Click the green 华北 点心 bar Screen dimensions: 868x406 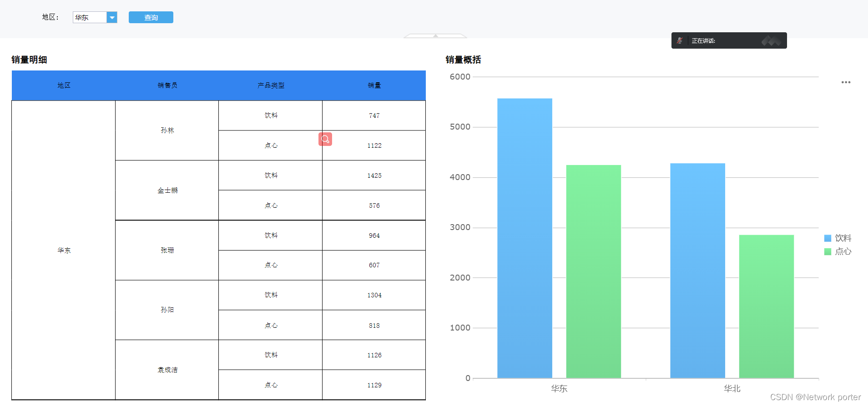tap(766, 306)
